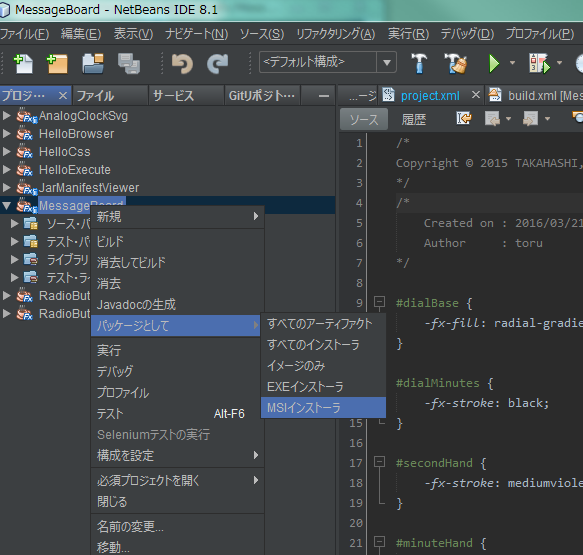
Task: Click the editor Forward navigation icon
Action: click(530, 119)
